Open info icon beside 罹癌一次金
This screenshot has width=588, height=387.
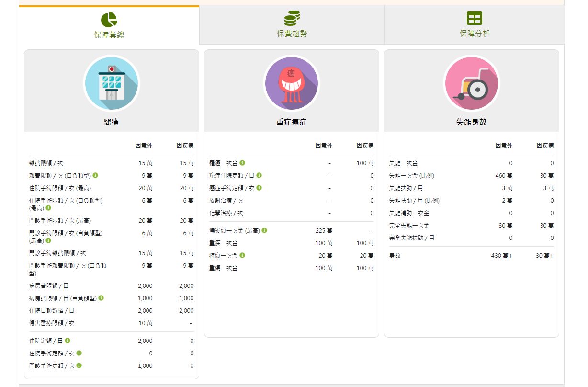pos(242,163)
